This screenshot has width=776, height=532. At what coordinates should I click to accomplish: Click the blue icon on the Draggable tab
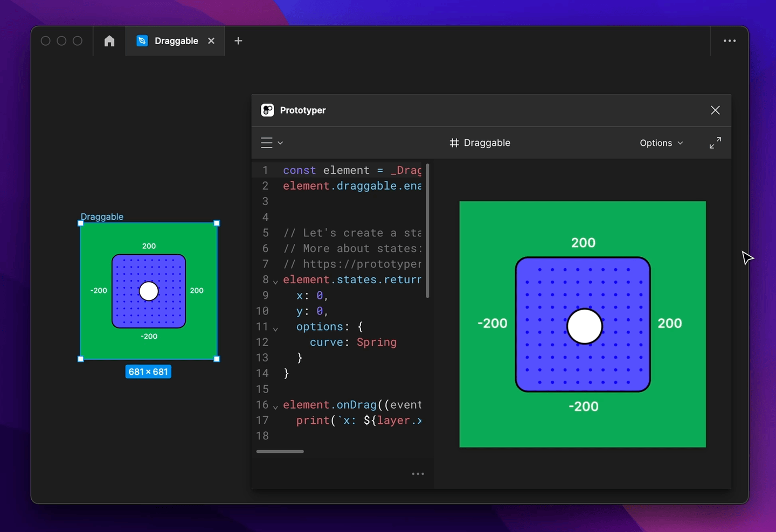pyautogui.click(x=142, y=40)
